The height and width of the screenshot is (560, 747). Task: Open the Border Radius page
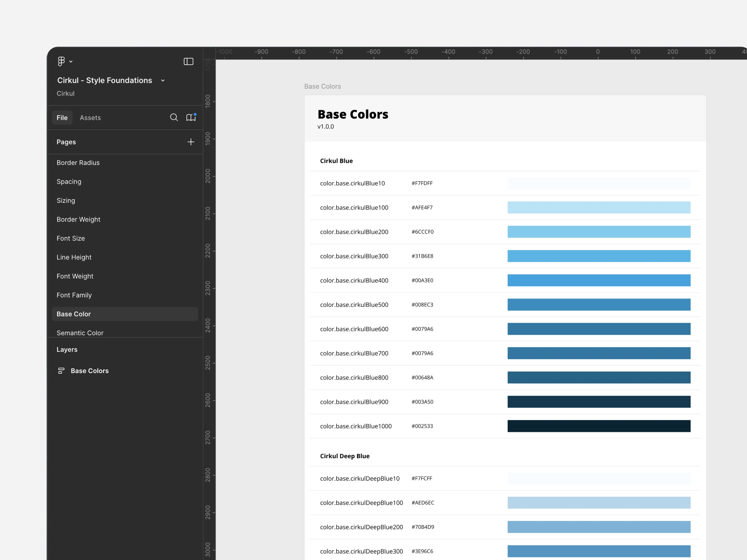point(78,163)
